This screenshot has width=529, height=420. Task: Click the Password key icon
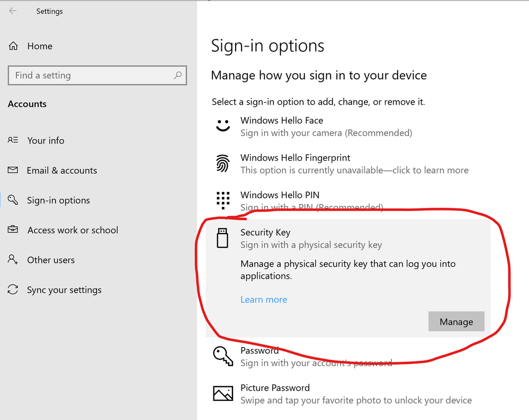[223, 356]
